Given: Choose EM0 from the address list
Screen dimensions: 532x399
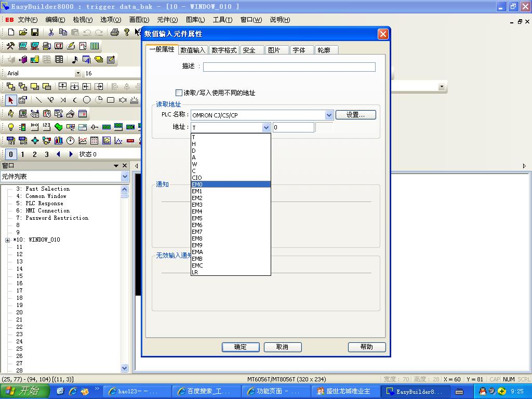Looking at the screenshot, I should [x=231, y=184].
